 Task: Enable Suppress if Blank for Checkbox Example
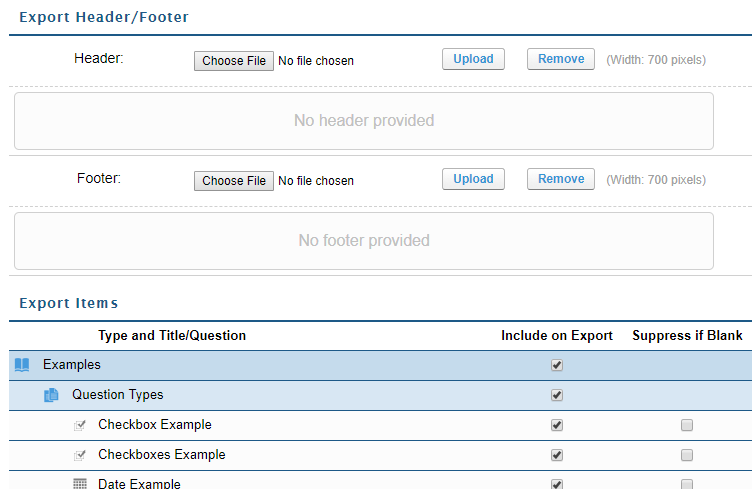click(x=687, y=425)
